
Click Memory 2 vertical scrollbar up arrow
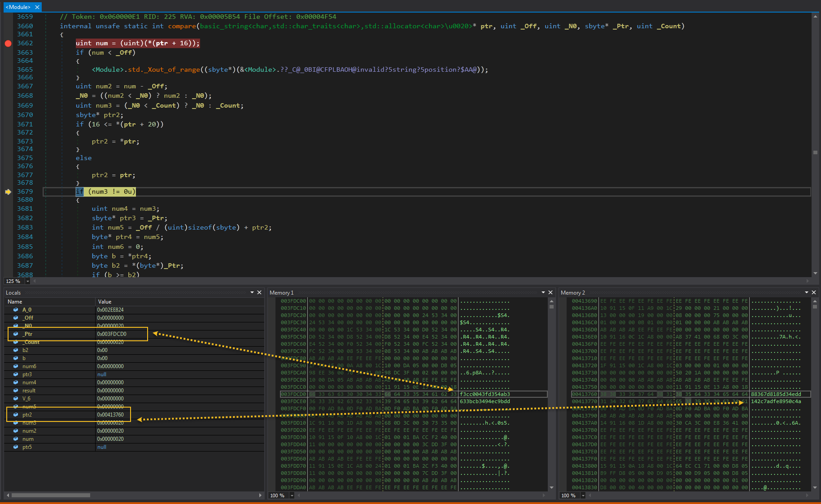coord(815,301)
